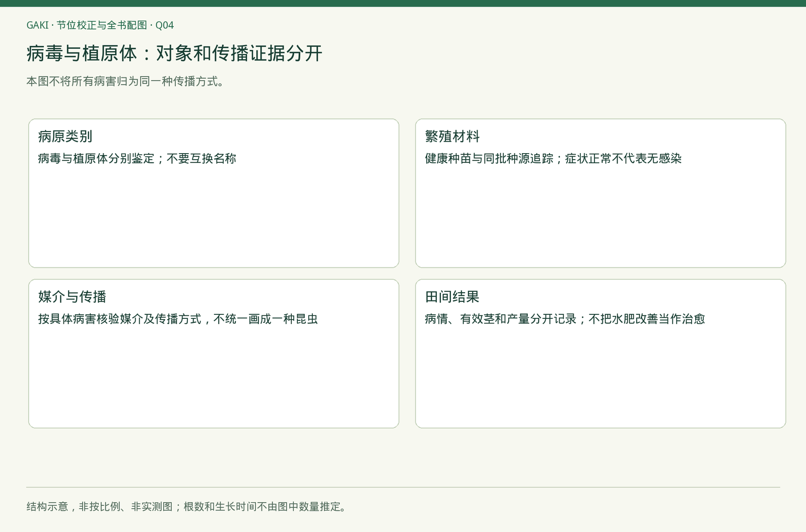Screen dimensions: 806x532
Task: Select the card heading '病原类别'
Action: click(x=65, y=137)
